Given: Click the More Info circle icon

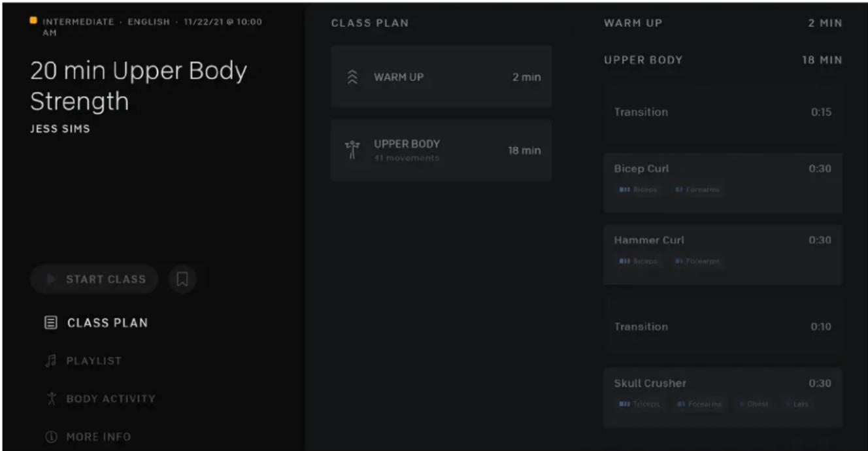Looking at the screenshot, I should (x=52, y=437).
